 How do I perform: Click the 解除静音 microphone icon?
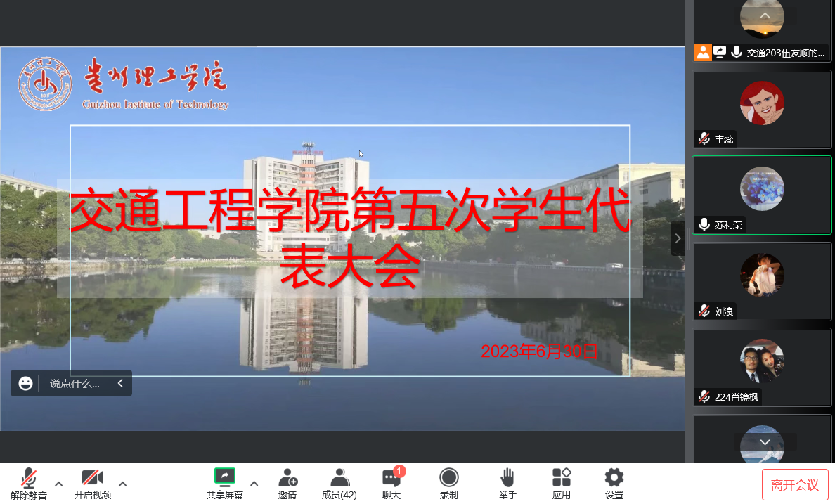(x=28, y=479)
